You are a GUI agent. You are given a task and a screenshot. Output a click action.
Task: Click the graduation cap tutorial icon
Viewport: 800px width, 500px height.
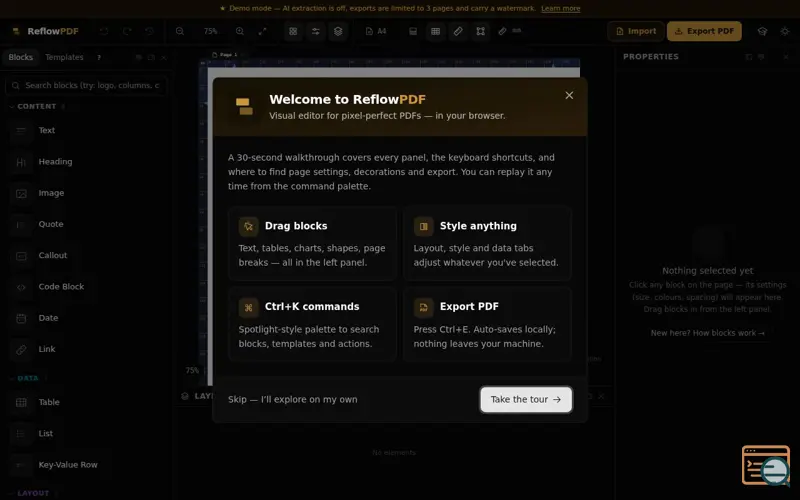[x=762, y=31]
